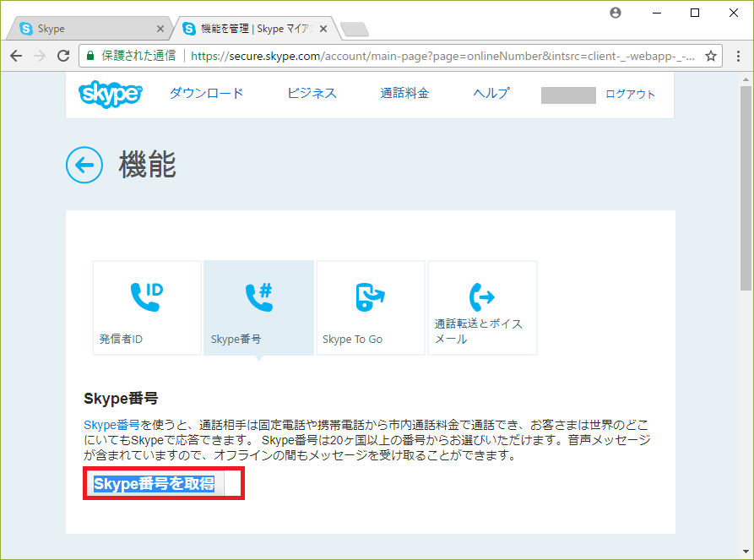Open the 通話料金 menu link
The width and height of the screenshot is (754, 560).
(x=404, y=93)
